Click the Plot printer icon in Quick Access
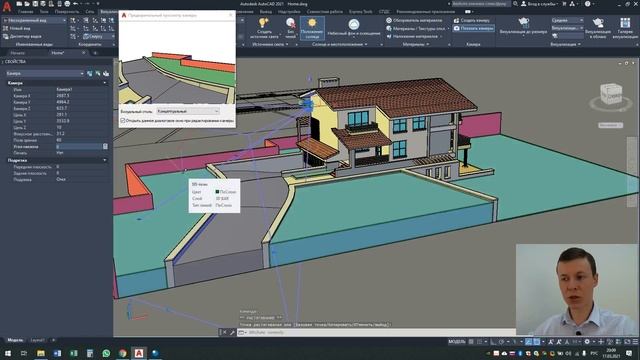Image resolution: width=640 pixels, height=360 pixels. click(67, 4)
